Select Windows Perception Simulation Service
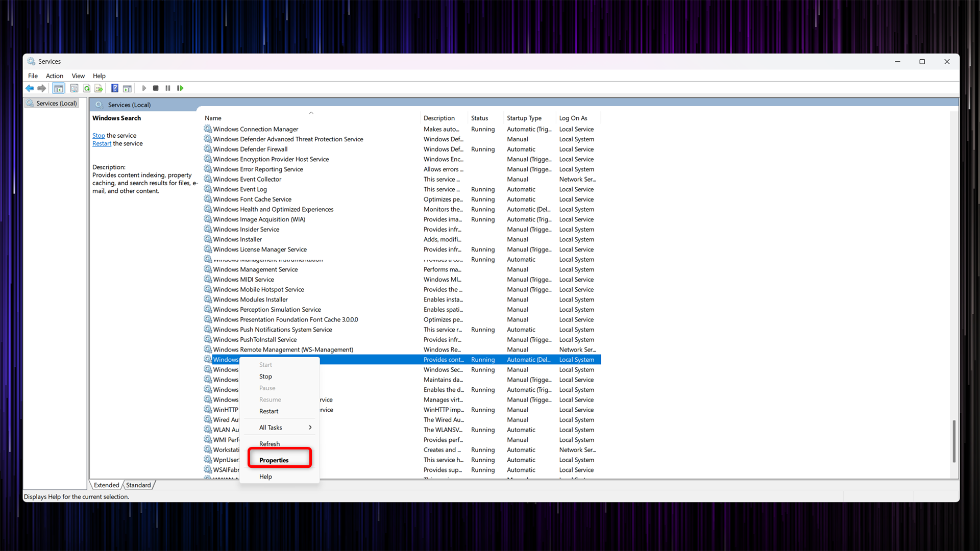This screenshot has width=980, height=551. pyautogui.click(x=402, y=310)
